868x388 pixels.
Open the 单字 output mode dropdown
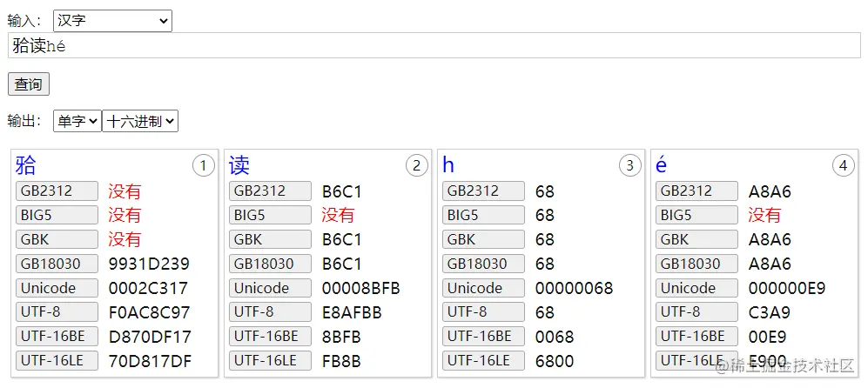(77, 121)
